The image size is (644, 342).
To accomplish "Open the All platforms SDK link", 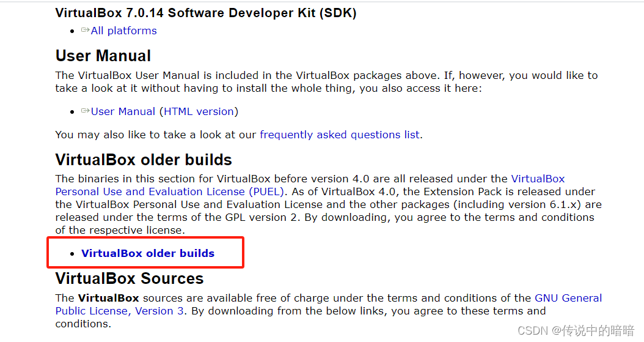I will [x=123, y=31].
